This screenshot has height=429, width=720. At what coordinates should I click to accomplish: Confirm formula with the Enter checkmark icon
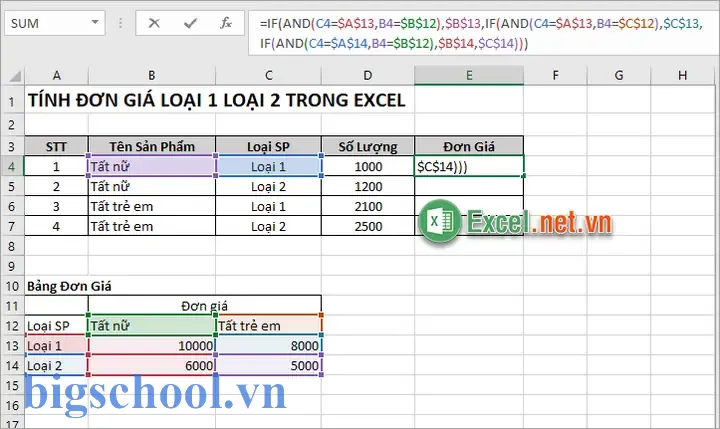(x=190, y=23)
